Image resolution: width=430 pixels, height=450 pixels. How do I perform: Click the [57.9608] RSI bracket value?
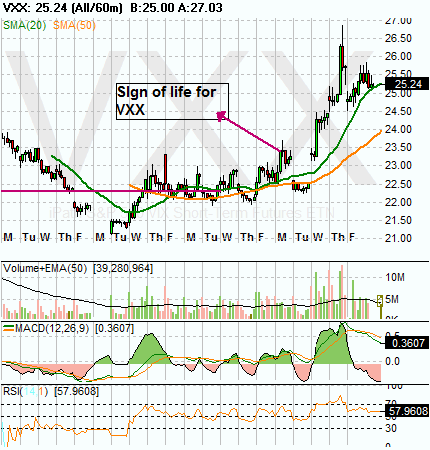76,391
